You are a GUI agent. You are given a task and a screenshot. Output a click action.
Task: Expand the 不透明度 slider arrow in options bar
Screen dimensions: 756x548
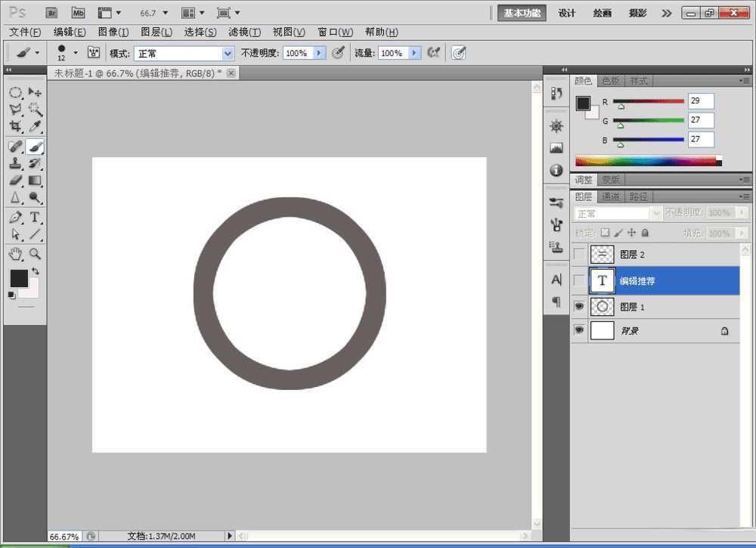tap(319, 53)
